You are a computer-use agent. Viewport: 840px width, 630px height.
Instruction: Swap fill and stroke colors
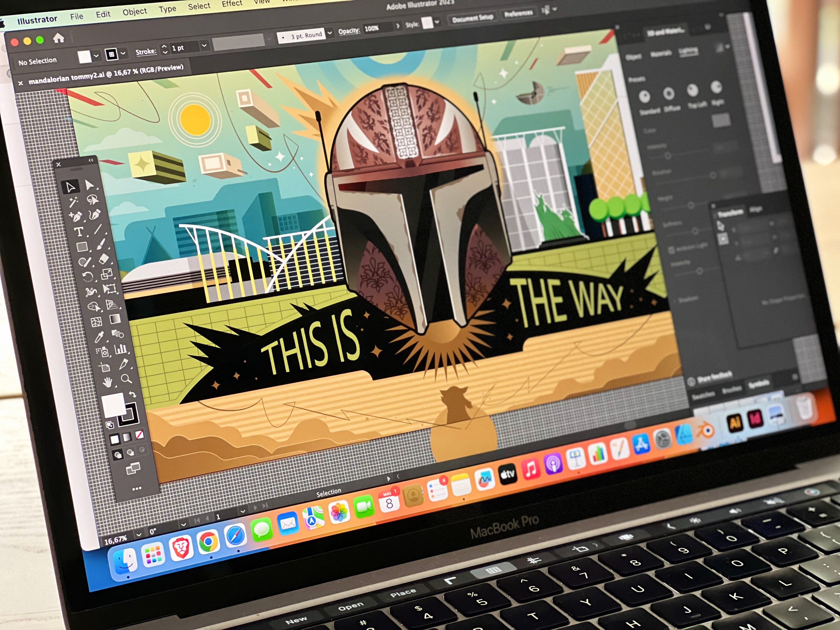point(133,395)
